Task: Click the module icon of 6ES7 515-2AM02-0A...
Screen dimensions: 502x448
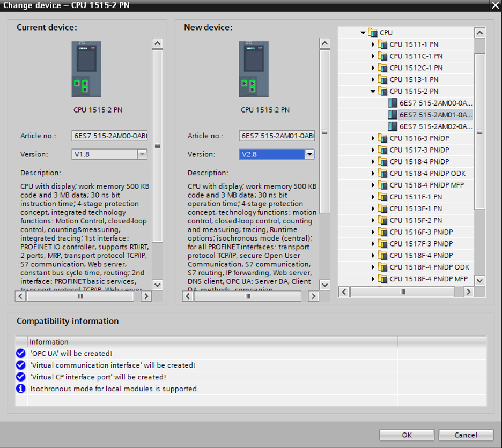Action: click(392, 126)
